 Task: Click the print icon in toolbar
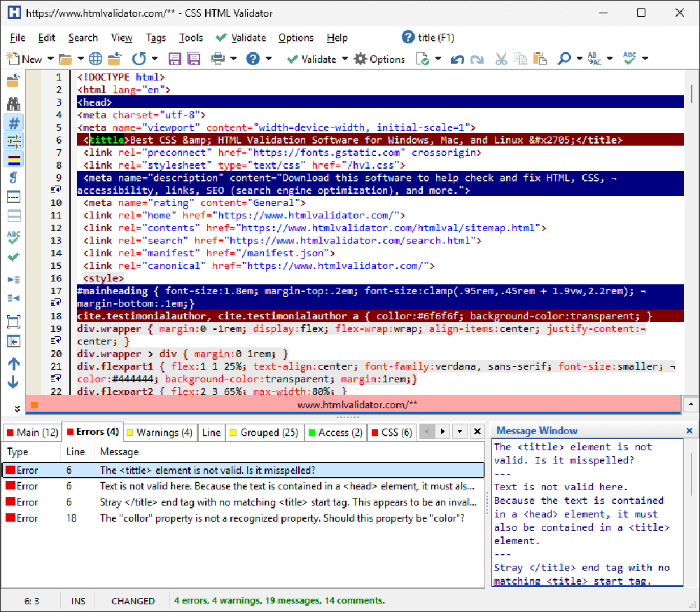218,59
